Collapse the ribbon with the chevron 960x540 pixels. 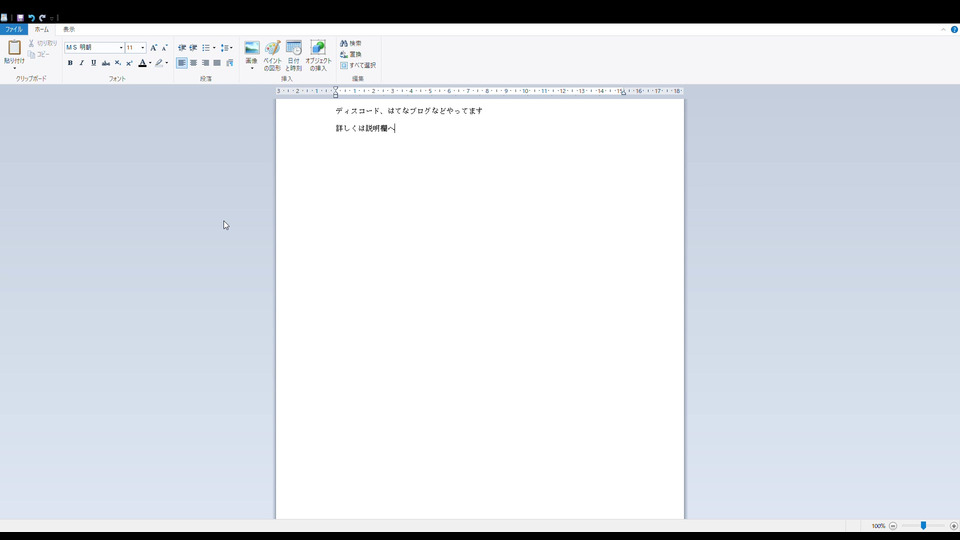click(943, 29)
